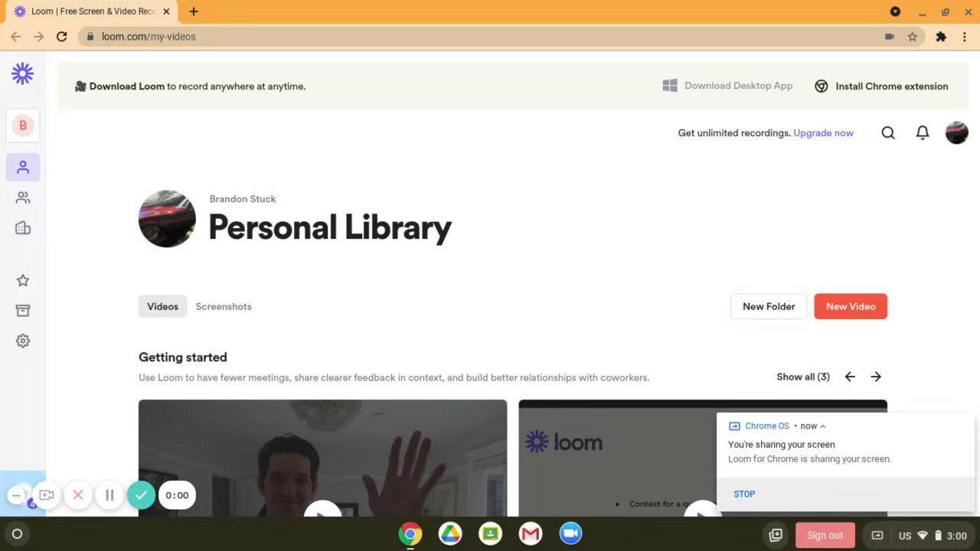Viewport: 980px width, 551px height.
Task: Click the Brandon Stuck name text
Action: point(243,199)
